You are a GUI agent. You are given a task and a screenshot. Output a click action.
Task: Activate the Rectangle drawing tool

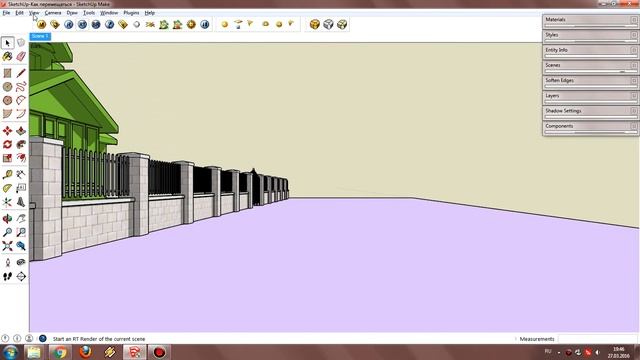(7, 73)
